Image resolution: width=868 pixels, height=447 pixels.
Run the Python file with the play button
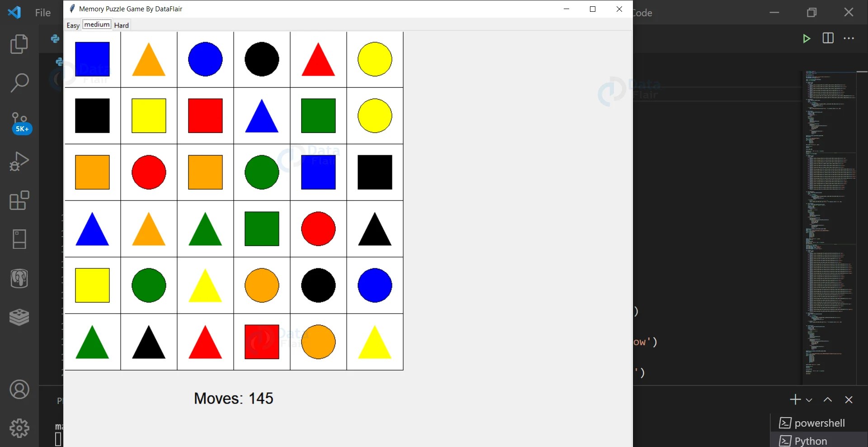coord(807,39)
